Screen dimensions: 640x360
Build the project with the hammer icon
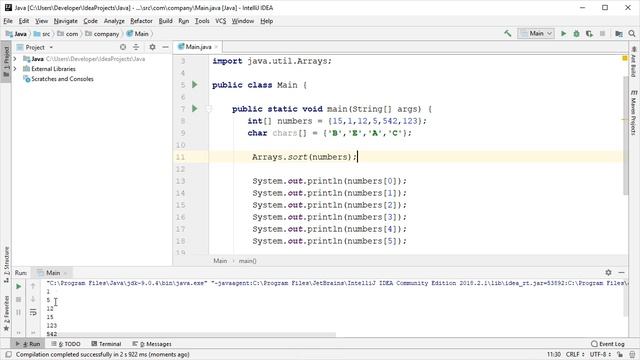point(507,33)
